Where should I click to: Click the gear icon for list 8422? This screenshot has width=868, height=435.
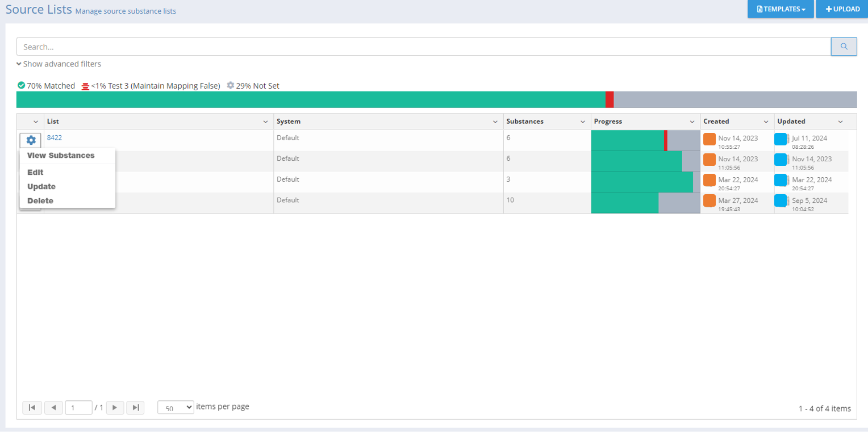[x=31, y=140]
